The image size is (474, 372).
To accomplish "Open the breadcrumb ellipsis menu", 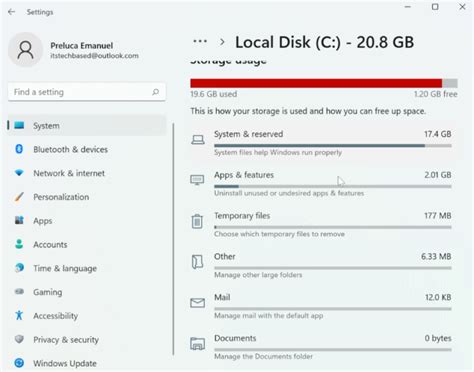I will click(x=200, y=41).
